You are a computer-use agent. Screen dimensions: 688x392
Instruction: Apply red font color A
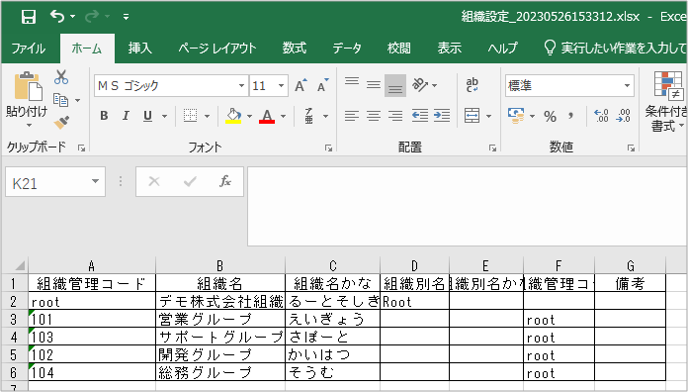point(267,116)
